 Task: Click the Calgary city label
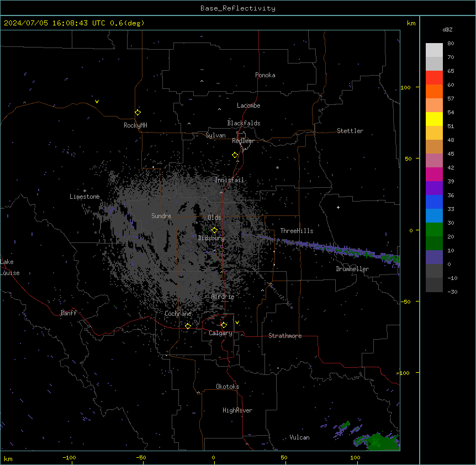point(220,333)
